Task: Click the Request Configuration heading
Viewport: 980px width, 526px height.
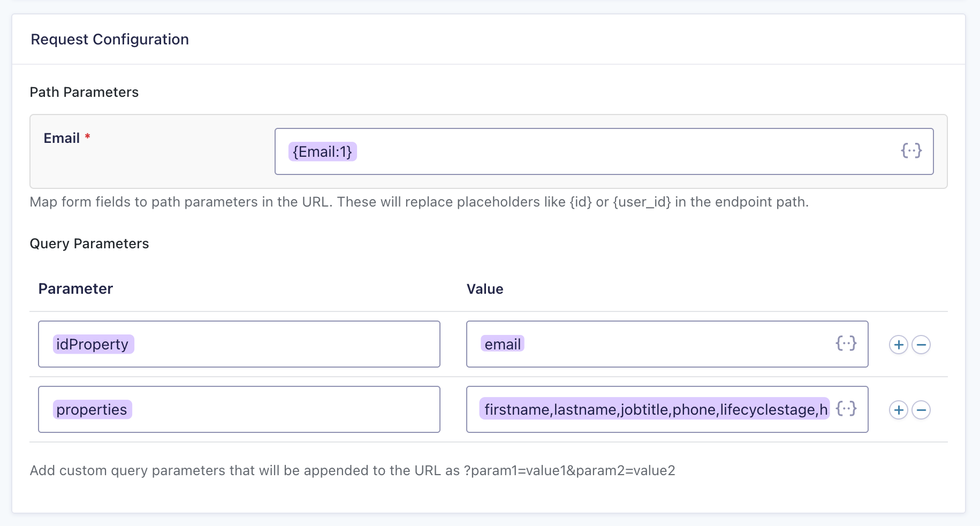Action: click(110, 40)
